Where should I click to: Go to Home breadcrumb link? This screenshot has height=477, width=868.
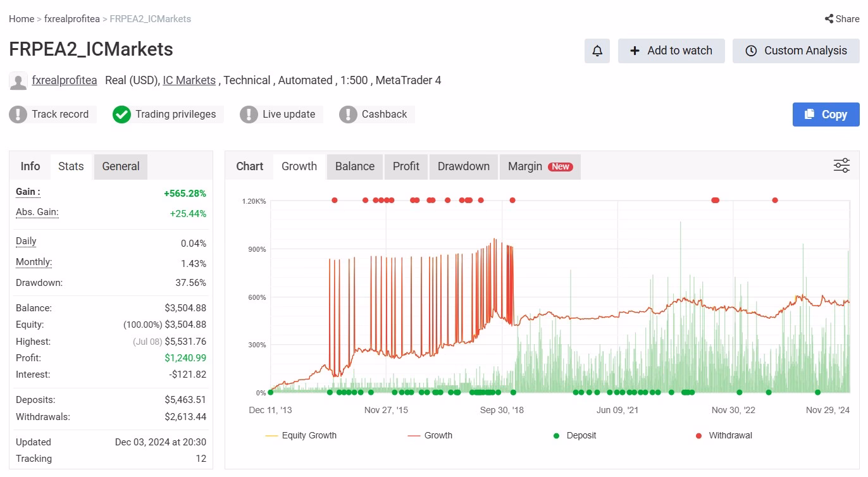coord(22,19)
